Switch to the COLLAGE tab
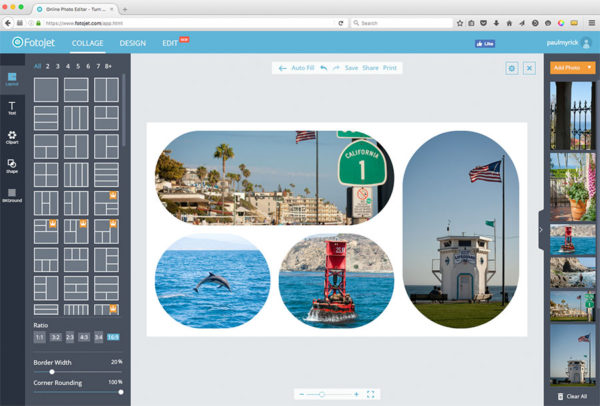 [x=88, y=43]
